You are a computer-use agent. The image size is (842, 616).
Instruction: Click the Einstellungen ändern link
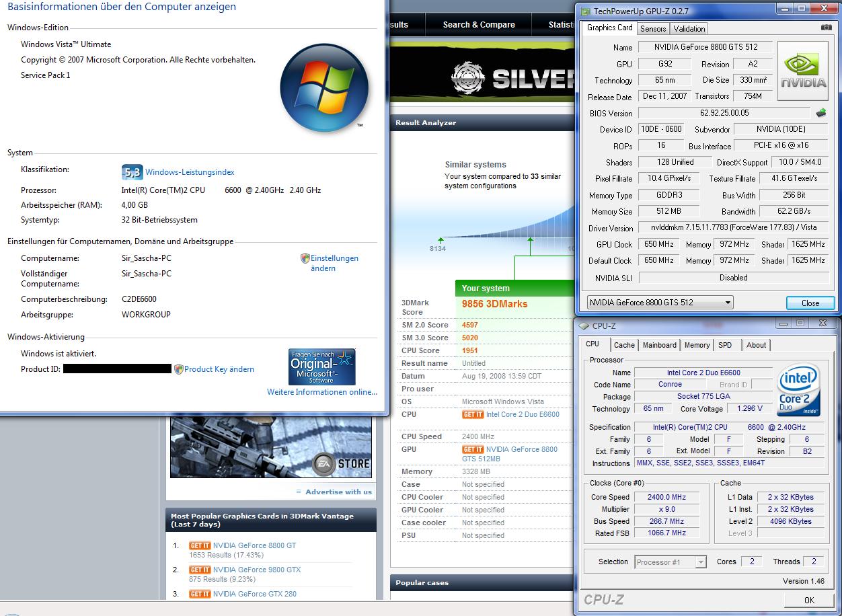[334, 263]
